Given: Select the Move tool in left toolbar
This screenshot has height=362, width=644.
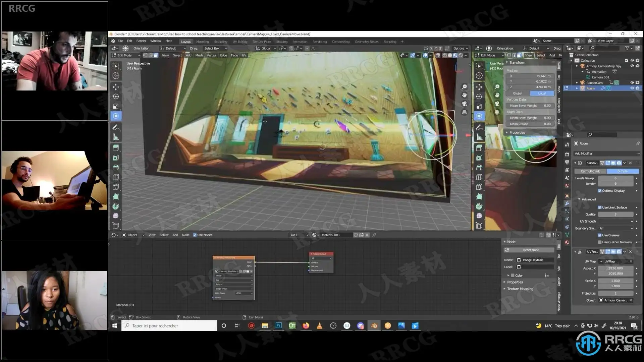Looking at the screenshot, I should pos(116,87).
